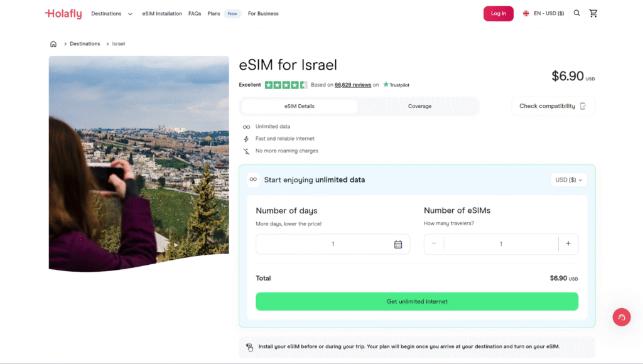
Task: Open the For Business menu item
Action: pyautogui.click(x=263, y=13)
